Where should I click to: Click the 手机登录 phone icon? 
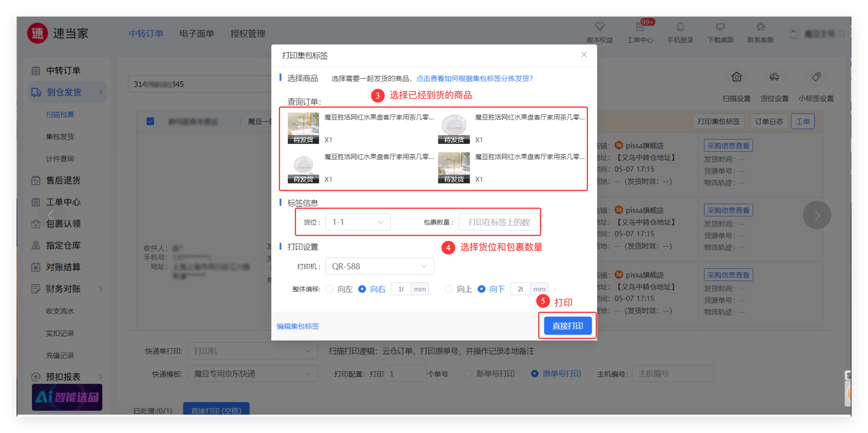pos(680,27)
